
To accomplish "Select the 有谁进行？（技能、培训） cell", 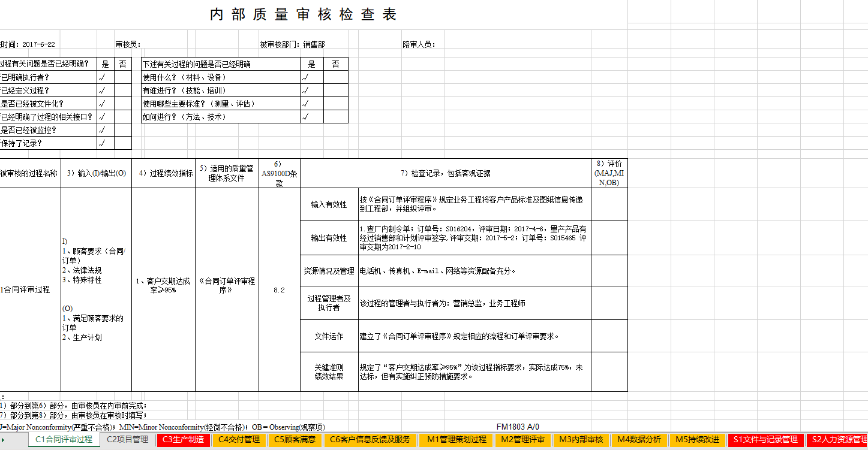I will 220,90.
